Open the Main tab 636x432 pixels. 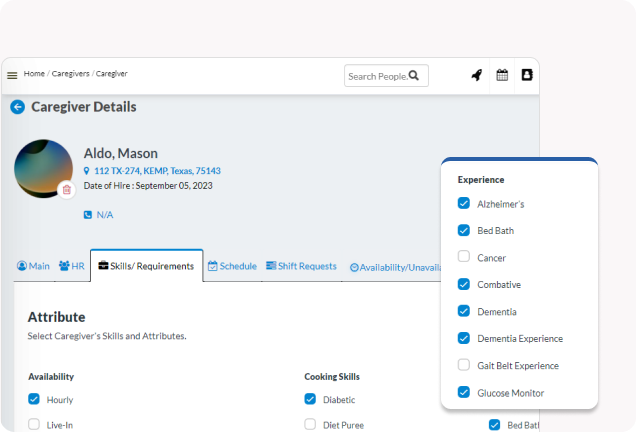[33, 266]
